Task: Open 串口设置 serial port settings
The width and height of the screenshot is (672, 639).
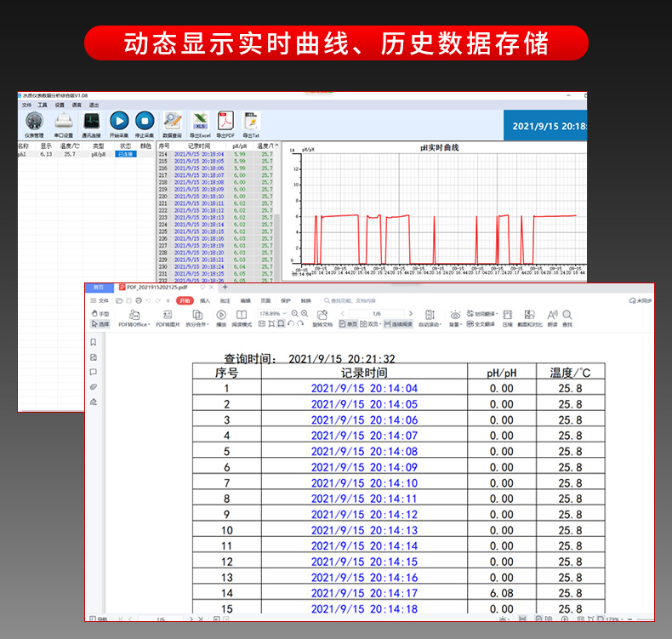Action: tap(64, 122)
